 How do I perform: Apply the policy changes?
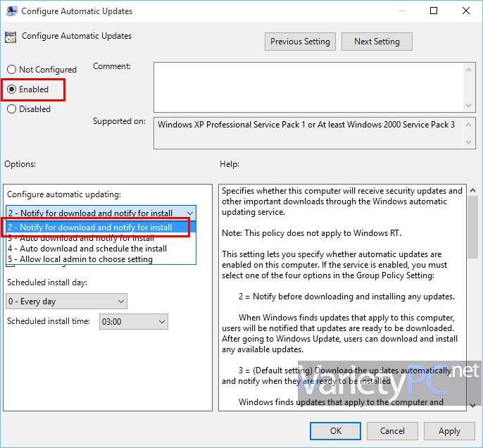click(x=449, y=431)
